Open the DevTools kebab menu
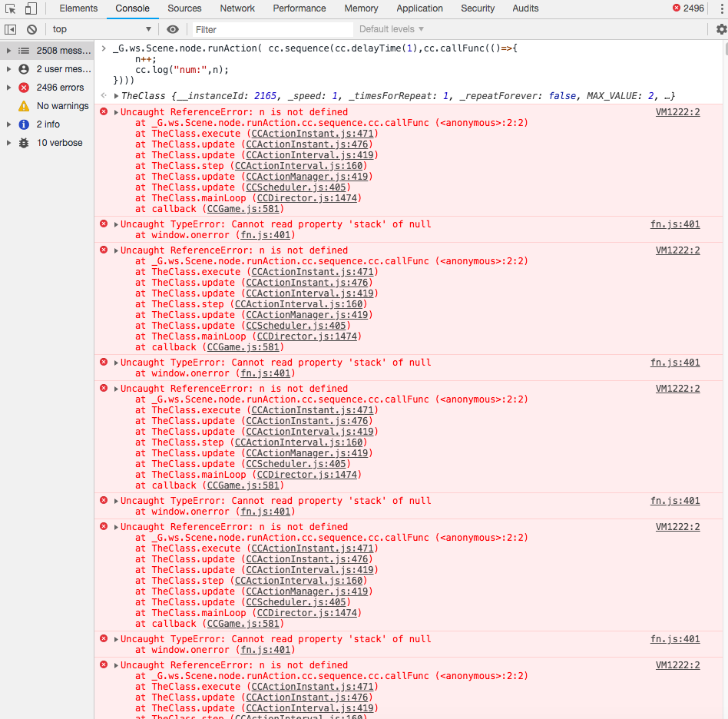Viewport: 728px width, 719px height. pyautogui.click(x=720, y=8)
